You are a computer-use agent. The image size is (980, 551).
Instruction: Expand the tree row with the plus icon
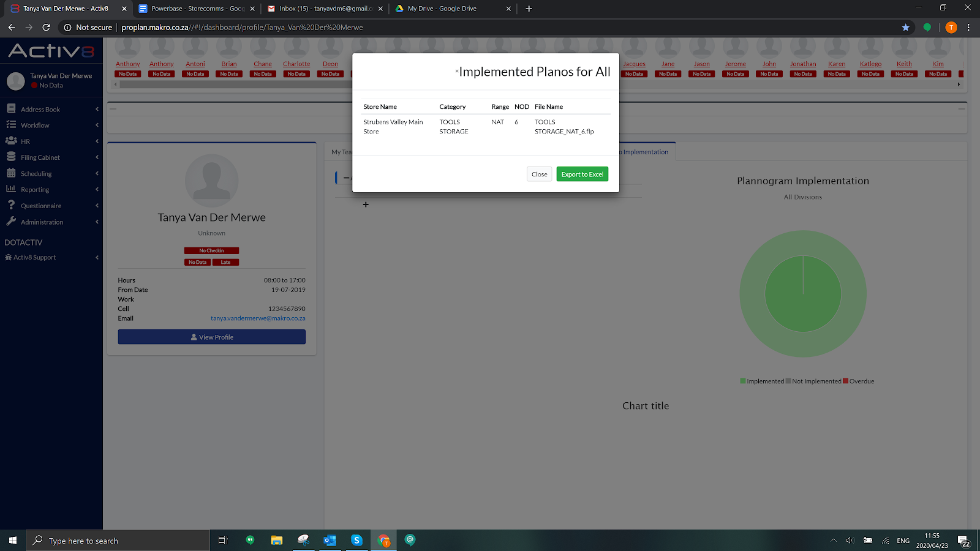point(366,204)
